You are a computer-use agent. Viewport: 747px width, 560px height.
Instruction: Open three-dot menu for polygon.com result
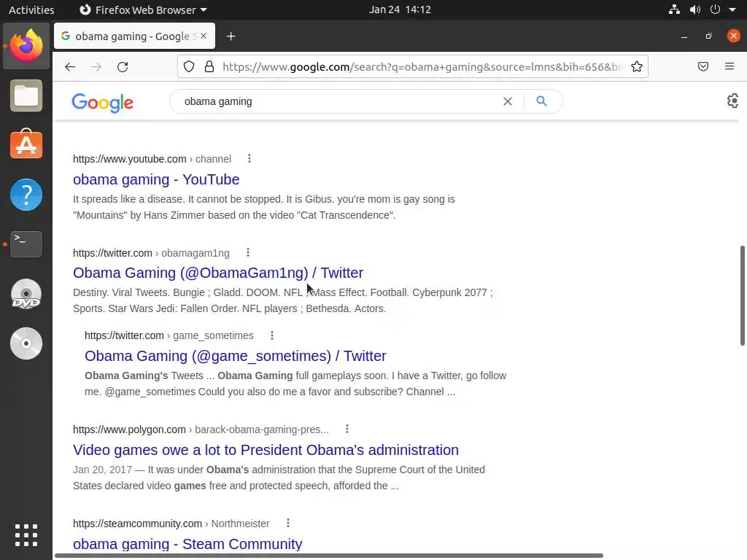coord(347,429)
